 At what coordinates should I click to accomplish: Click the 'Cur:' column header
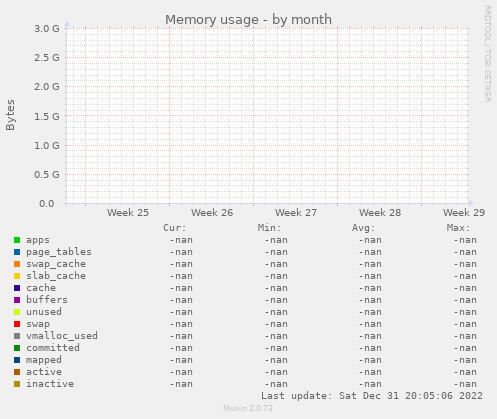(175, 228)
